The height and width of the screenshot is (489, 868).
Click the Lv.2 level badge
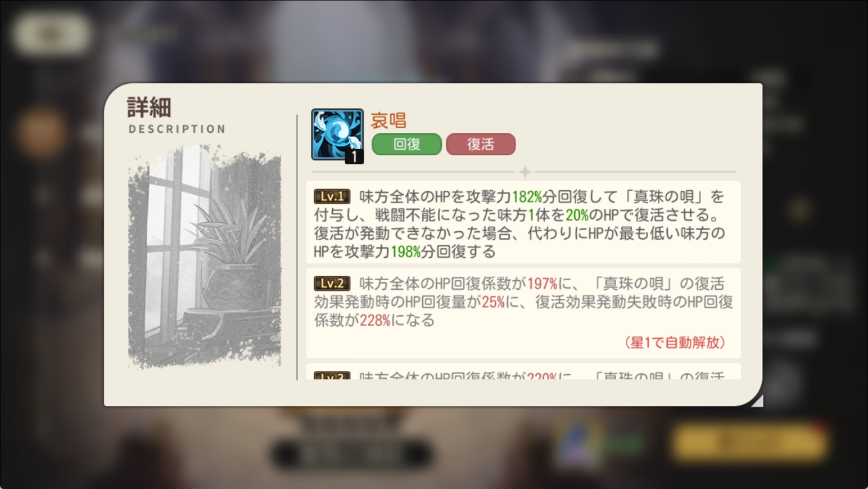[332, 283]
